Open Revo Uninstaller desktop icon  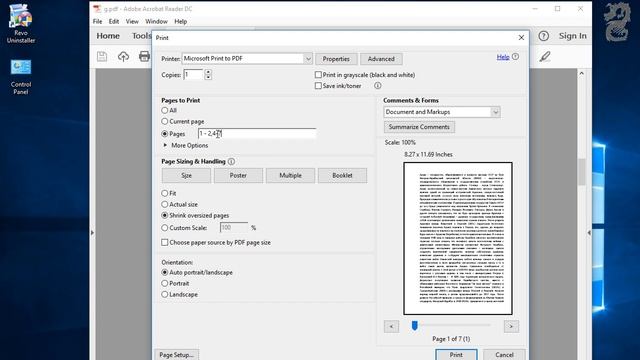tap(20, 23)
